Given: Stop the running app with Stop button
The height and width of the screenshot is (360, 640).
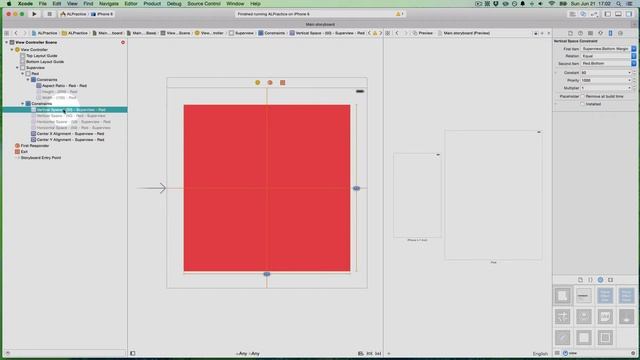Looking at the screenshot, I should [49, 14].
